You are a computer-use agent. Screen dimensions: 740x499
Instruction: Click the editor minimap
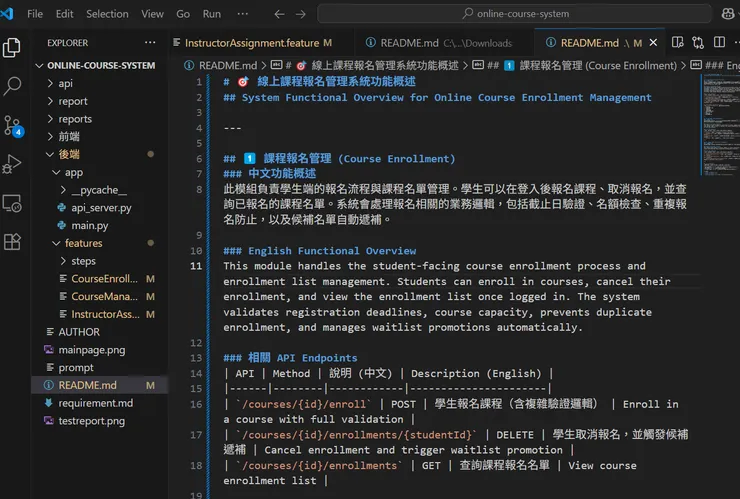coord(721,125)
